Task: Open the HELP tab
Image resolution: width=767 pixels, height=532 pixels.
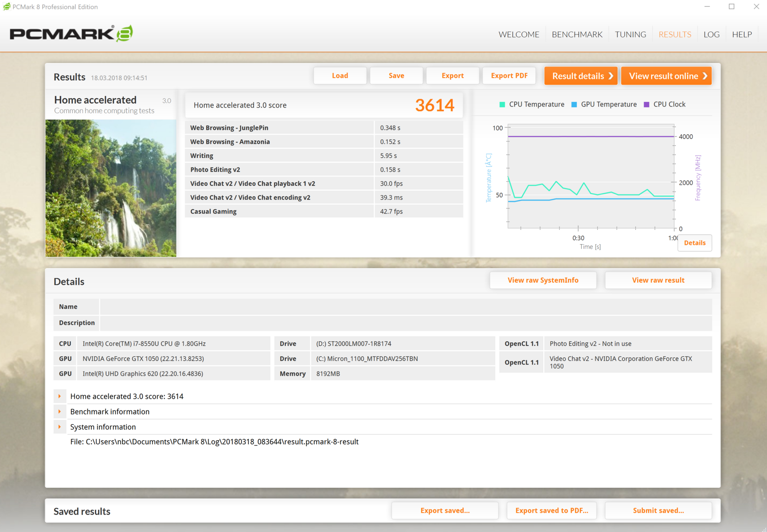Action: [x=742, y=35]
